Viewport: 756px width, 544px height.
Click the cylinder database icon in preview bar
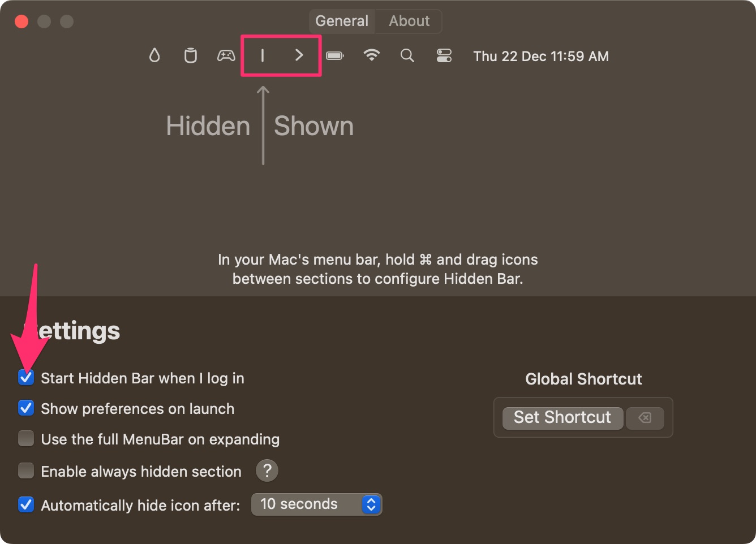191,55
